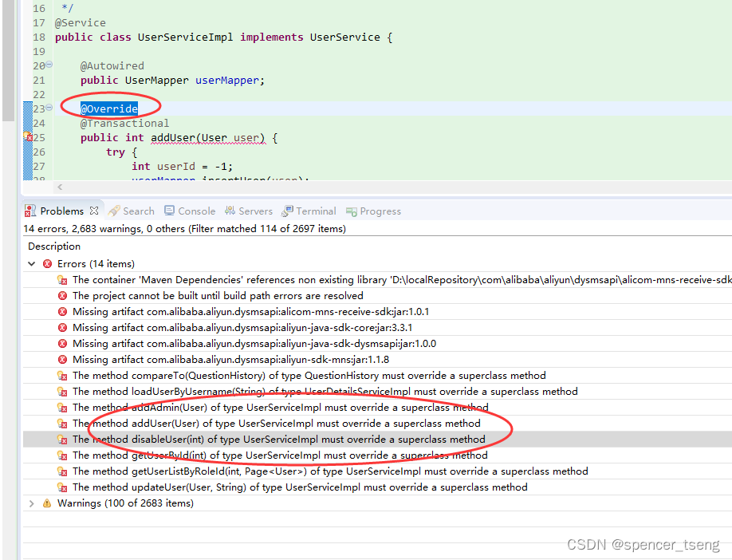Select the highlighted @Override annotation in the editor
Image resolution: width=732 pixels, height=560 pixels.
pos(109,108)
